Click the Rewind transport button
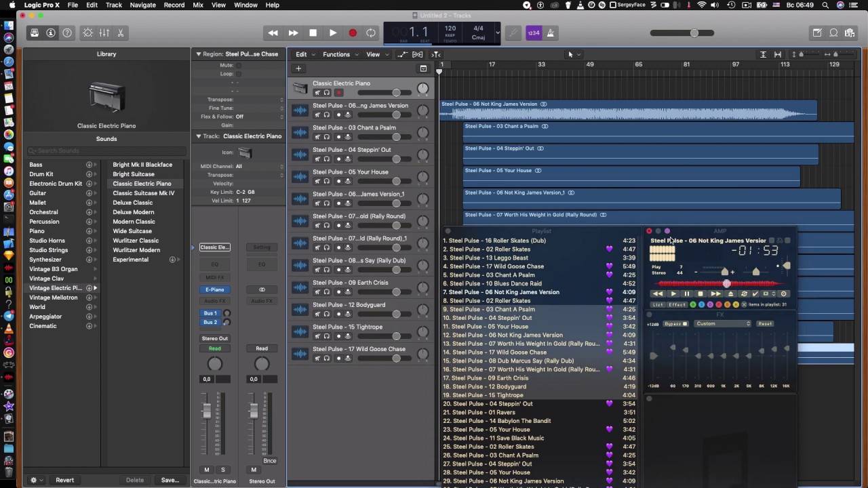This screenshot has width=868, height=488. click(x=273, y=33)
